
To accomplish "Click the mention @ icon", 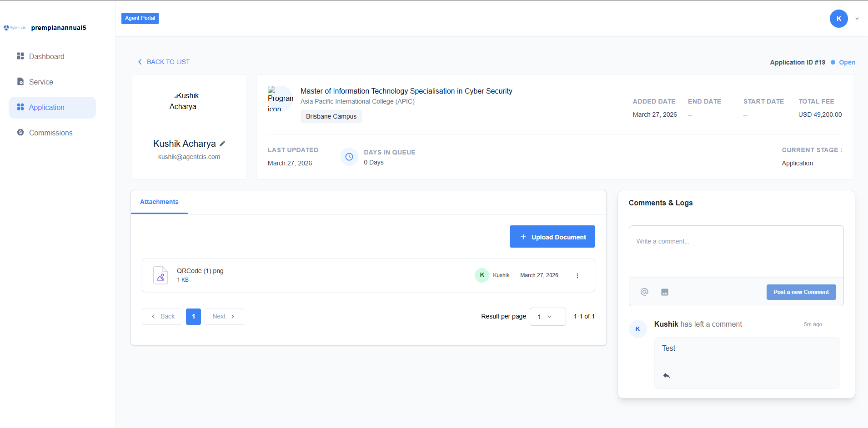I will (644, 292).
